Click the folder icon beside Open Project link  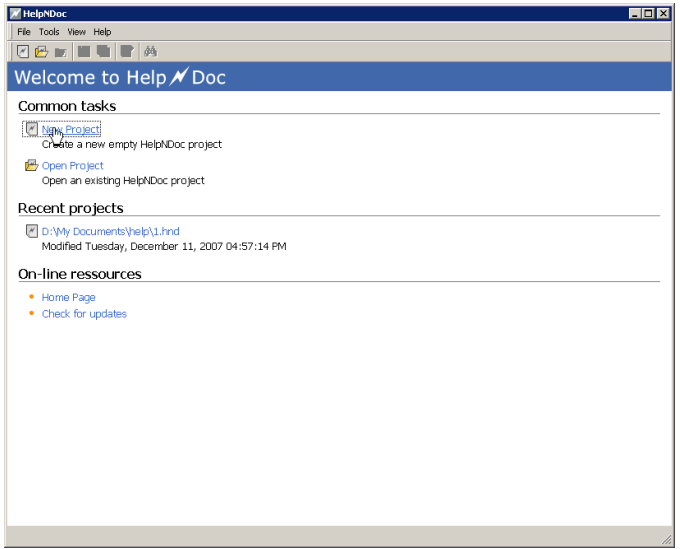[x=31, y=165]
